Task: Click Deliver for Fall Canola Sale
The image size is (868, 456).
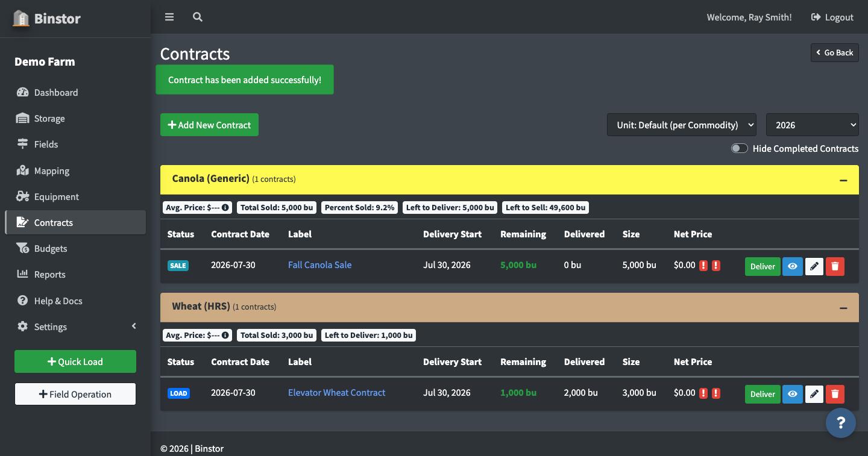Action: click(x=763, y=266)
